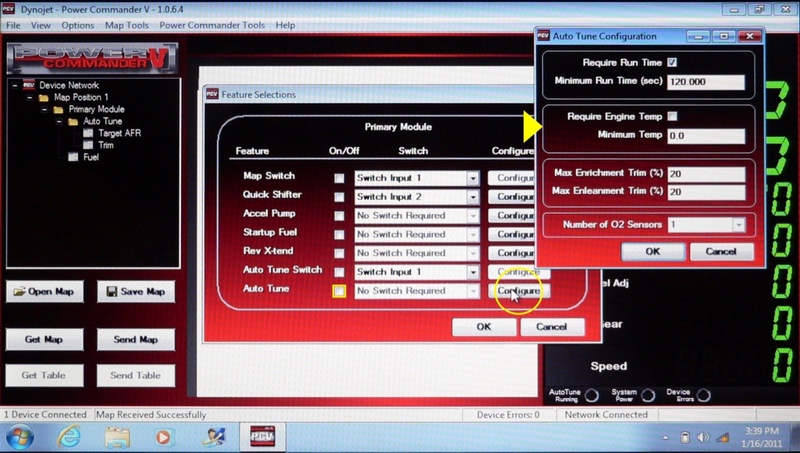Screen dimensions: 800x453
Task: Select the Fuel table in device tree
Action: (x=74, y=157)
